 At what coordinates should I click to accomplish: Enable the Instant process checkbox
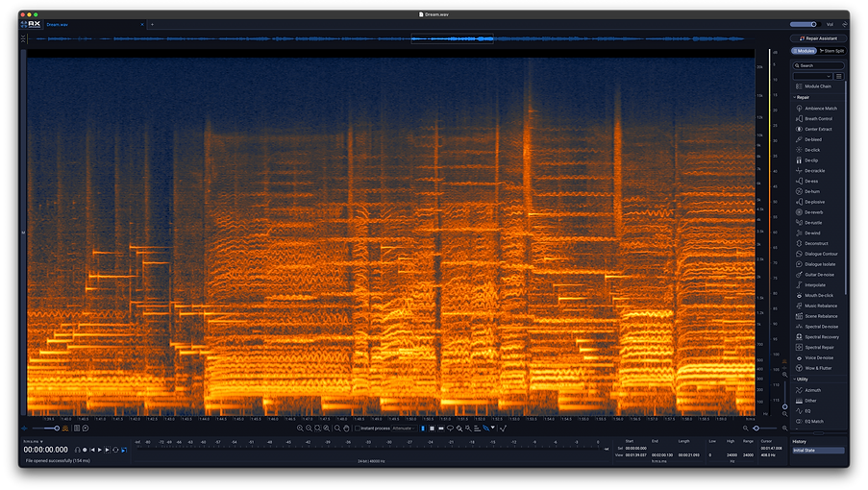(x=357, y=429)
